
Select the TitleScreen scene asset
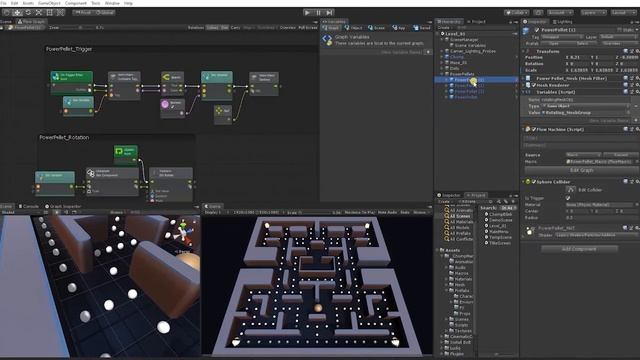click(500, 243)
